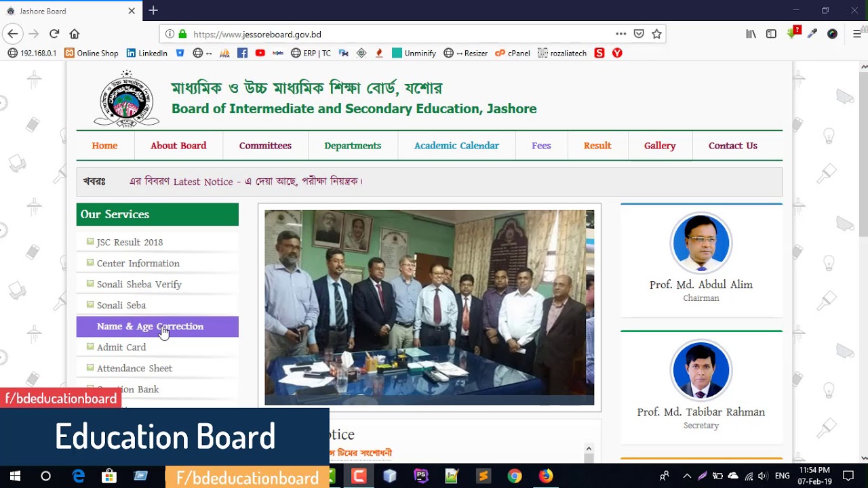Open the Online Shop bookmark
Screen dimensions: 868x488
92,53
